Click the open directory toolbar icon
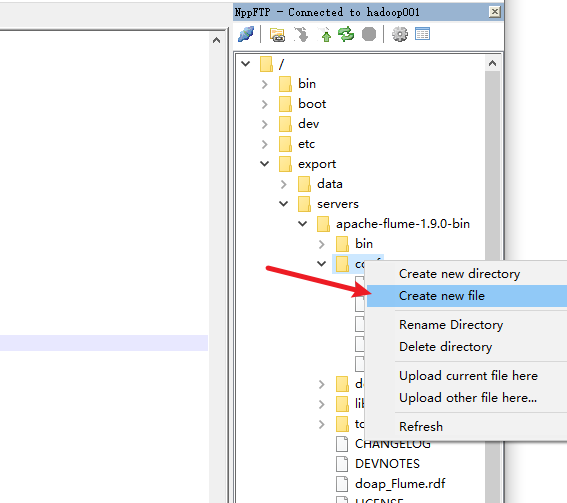This screenshot has height=503, width=567. point(277,35)
